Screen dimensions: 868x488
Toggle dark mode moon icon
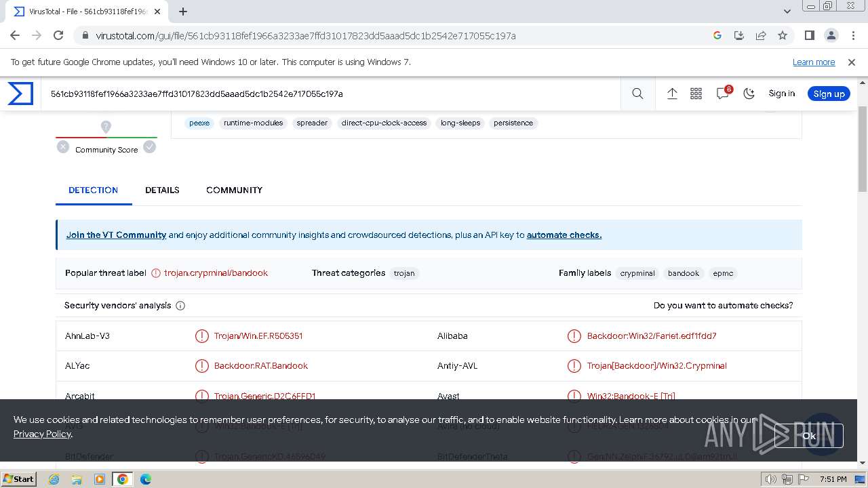tap(749, 94)
